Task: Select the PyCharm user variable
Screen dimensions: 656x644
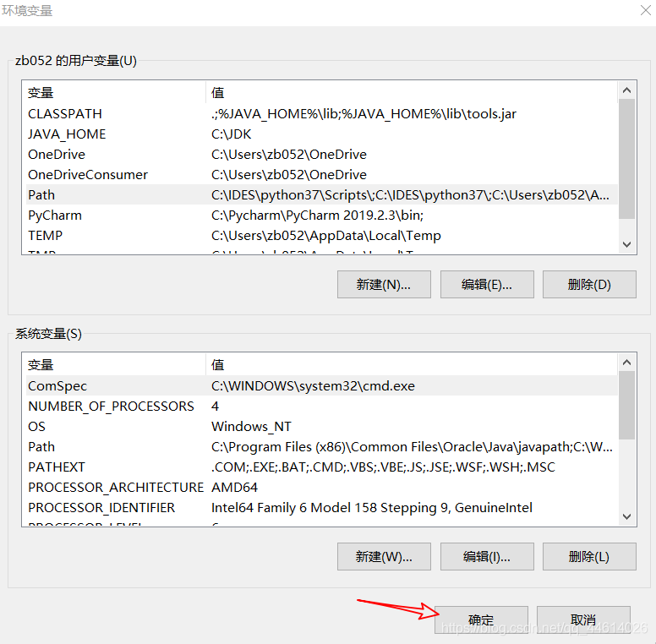Action: (x=322, y=215)
